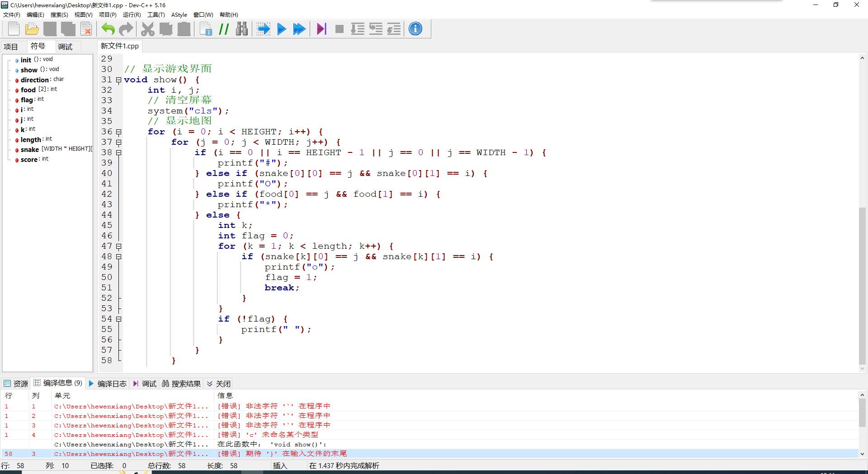Toggle comment with green slashes icon

224,29
